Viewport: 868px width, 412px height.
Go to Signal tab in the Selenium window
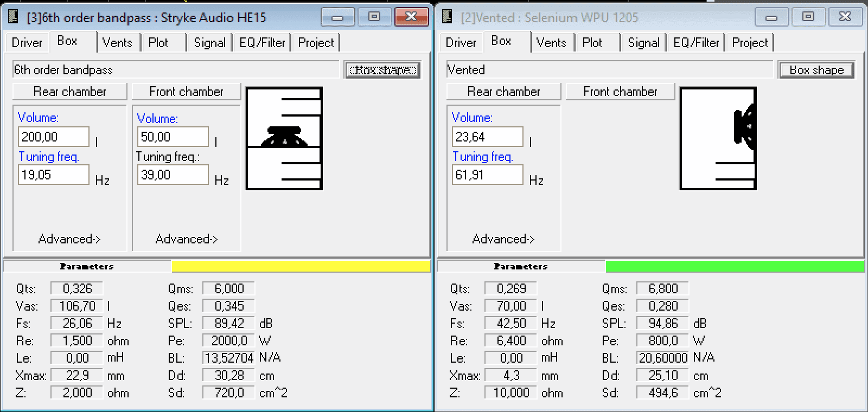[643, 43]
